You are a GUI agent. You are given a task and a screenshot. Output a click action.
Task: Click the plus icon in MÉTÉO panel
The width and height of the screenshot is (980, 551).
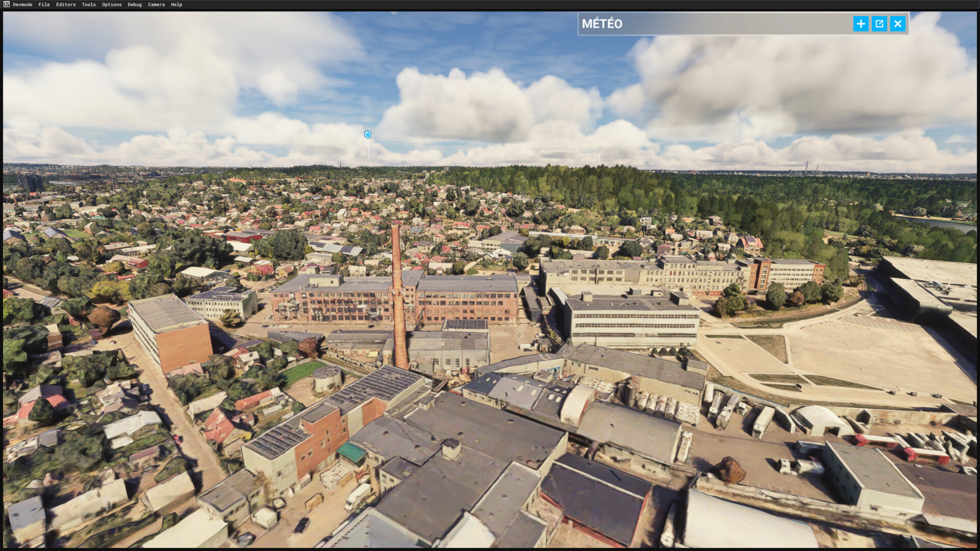coord(861,23)
